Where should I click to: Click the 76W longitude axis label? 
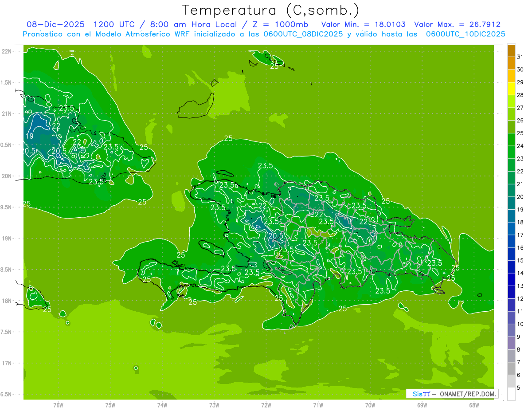(58, 405)
